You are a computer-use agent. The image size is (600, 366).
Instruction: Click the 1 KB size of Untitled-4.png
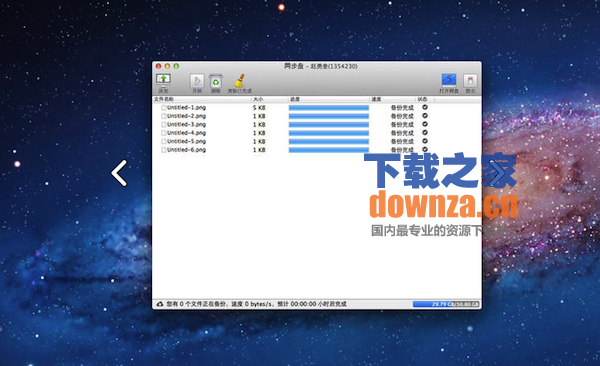259,133
